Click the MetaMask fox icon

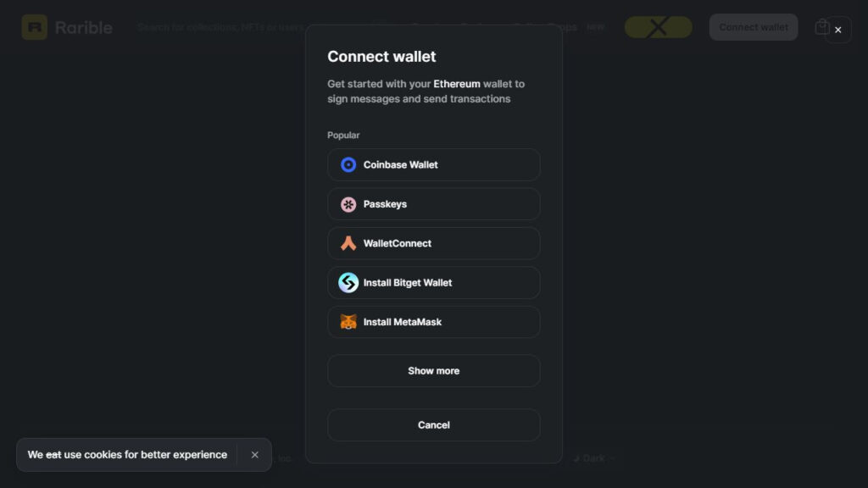[x=348, y=322]
